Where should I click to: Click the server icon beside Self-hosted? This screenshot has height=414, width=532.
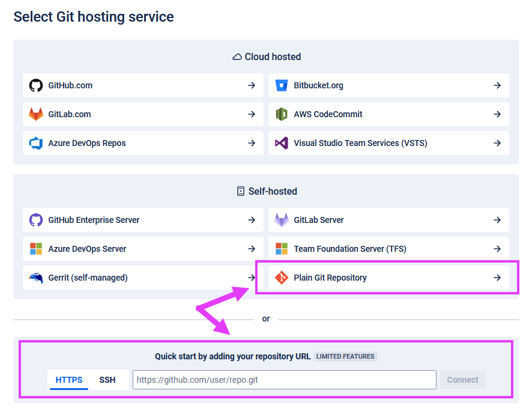[241, 192]
